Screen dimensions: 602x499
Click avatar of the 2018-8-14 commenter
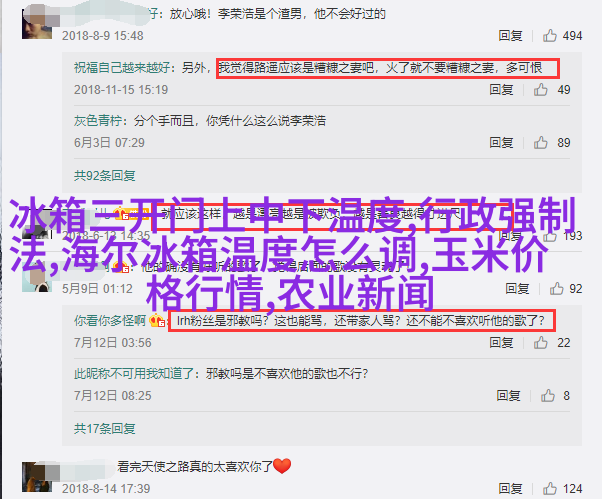click(36, 477)
